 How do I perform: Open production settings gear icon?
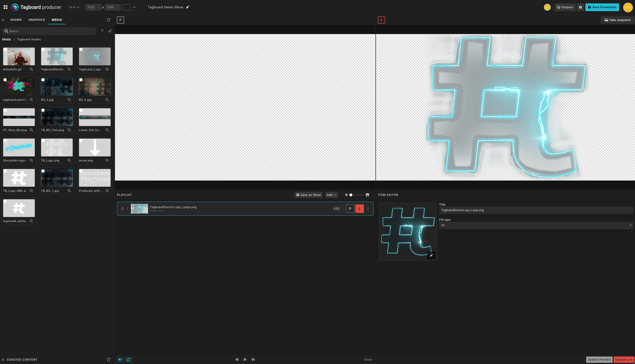pyautogui.click(x=581, y=7)
